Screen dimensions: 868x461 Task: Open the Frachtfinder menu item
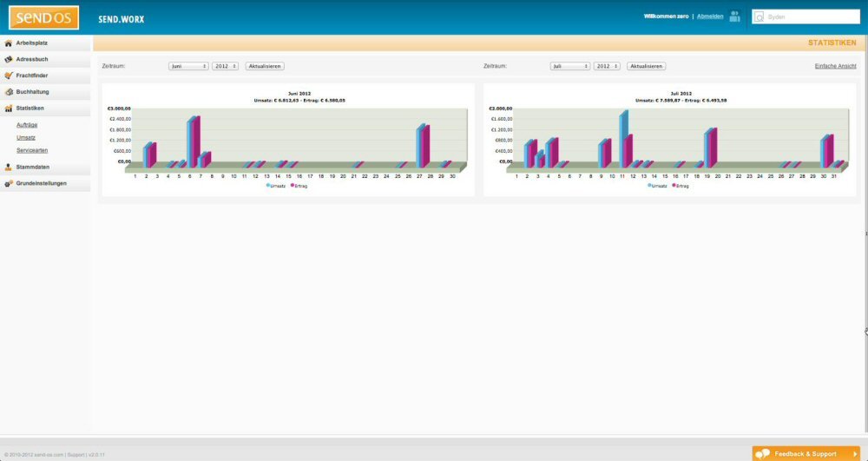(x=45, y=76)
